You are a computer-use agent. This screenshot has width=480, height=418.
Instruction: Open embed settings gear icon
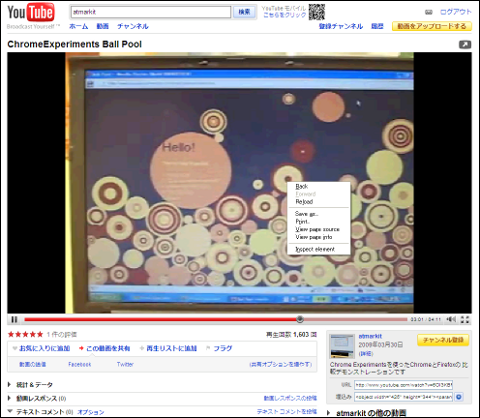[459, 397]
